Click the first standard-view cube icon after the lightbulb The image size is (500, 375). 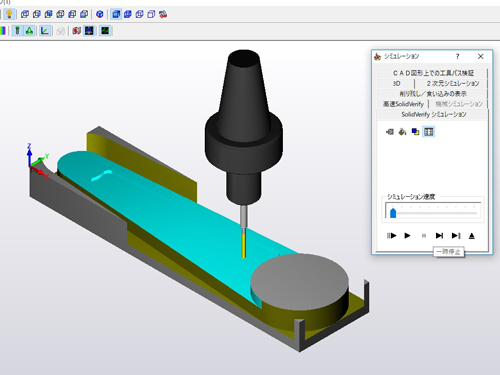pos(25,14)
